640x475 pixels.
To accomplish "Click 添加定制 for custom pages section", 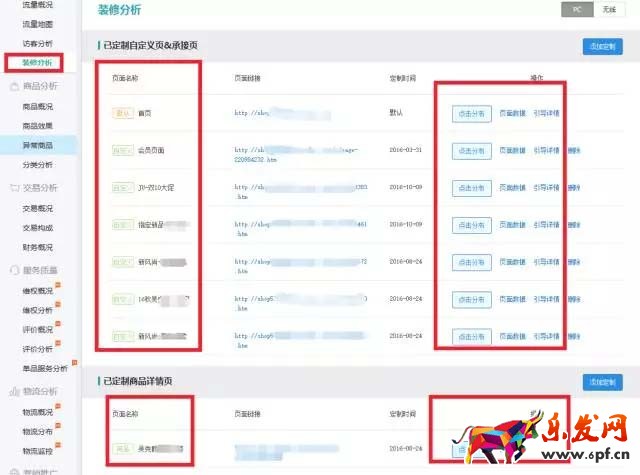I will (602, 46).
